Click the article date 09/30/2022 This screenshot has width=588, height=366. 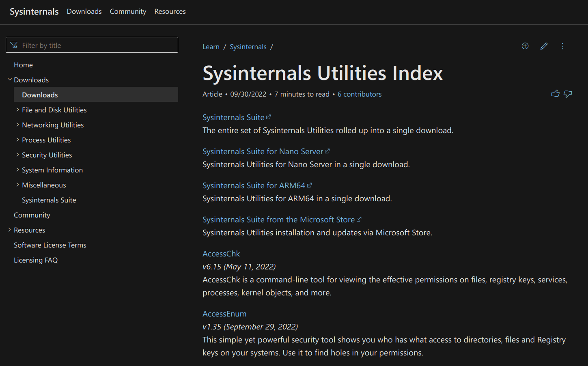pos(248,94)
